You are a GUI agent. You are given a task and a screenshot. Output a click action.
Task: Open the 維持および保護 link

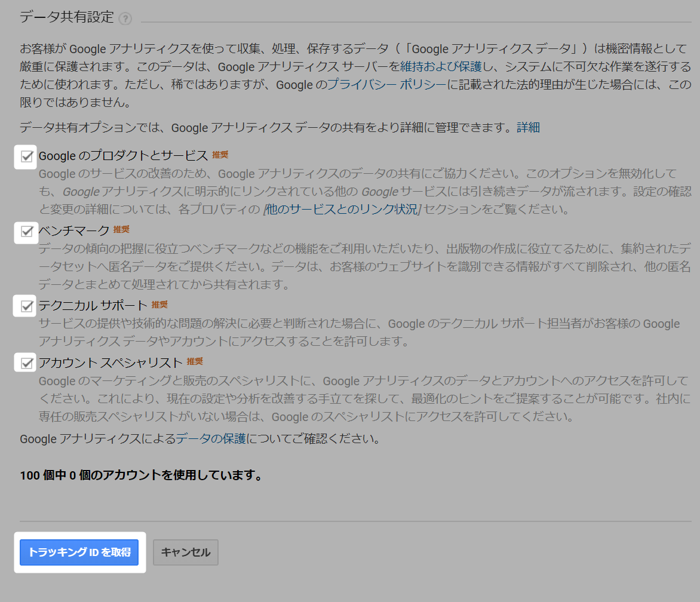[441, 67]
